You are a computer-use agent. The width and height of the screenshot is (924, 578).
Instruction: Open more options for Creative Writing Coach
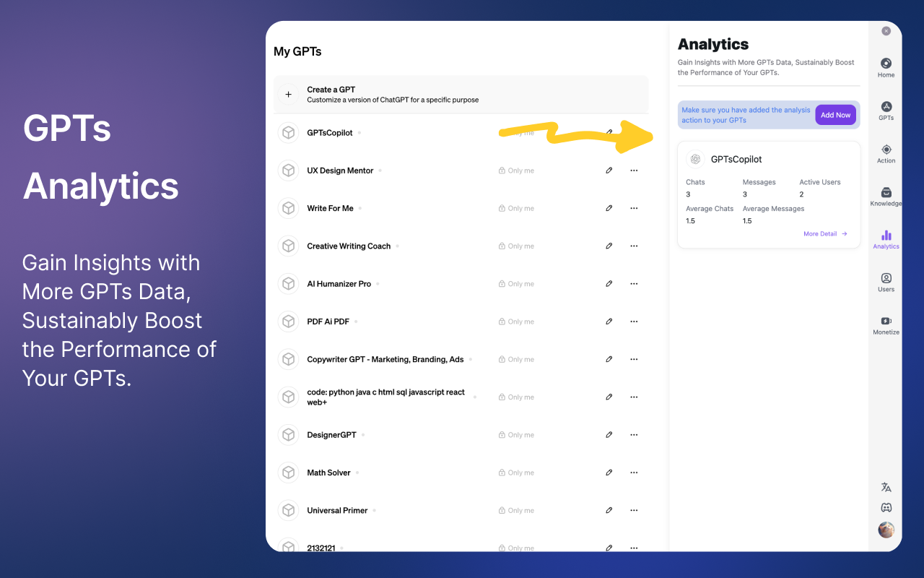pos(634,246)
